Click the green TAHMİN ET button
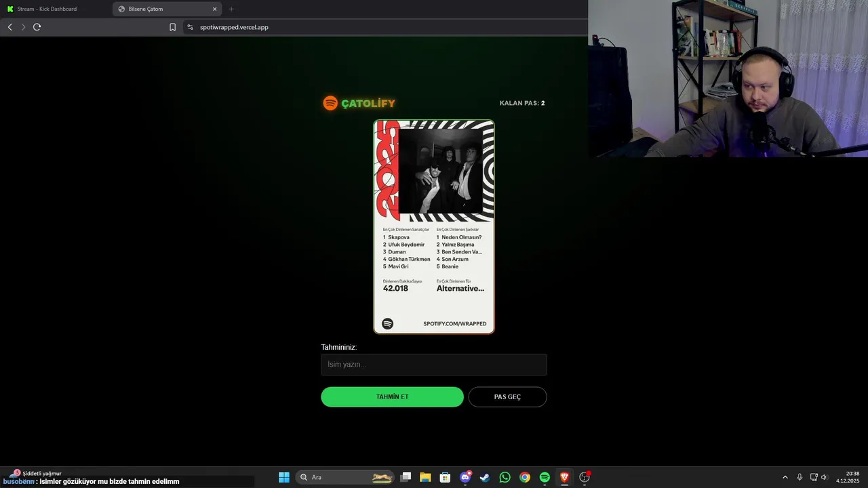This screenshot has width=868, height=488. (392, 397)
